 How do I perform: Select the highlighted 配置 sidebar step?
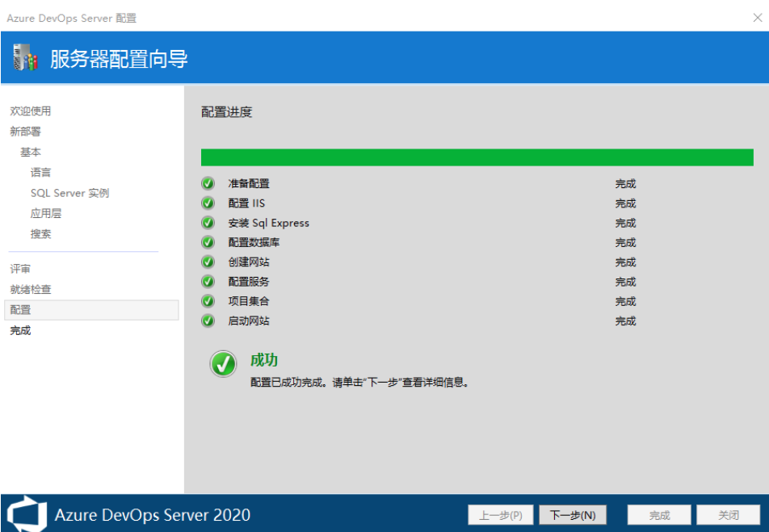(x=91, y=310)
